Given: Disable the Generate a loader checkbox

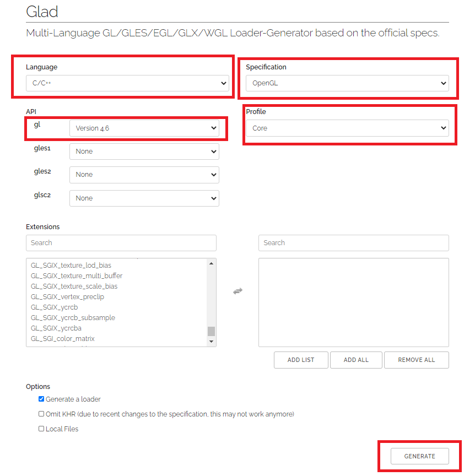Looking at the screenshot, I should click(x=41, y=399).
